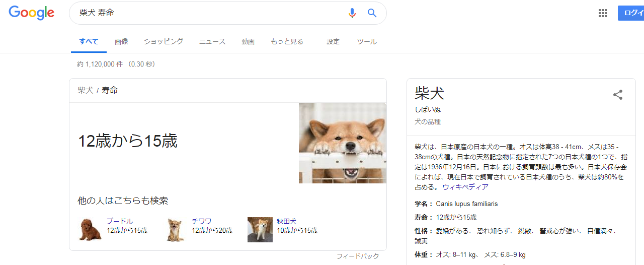Switch to the 動画 tab

[x=248, y=42]
